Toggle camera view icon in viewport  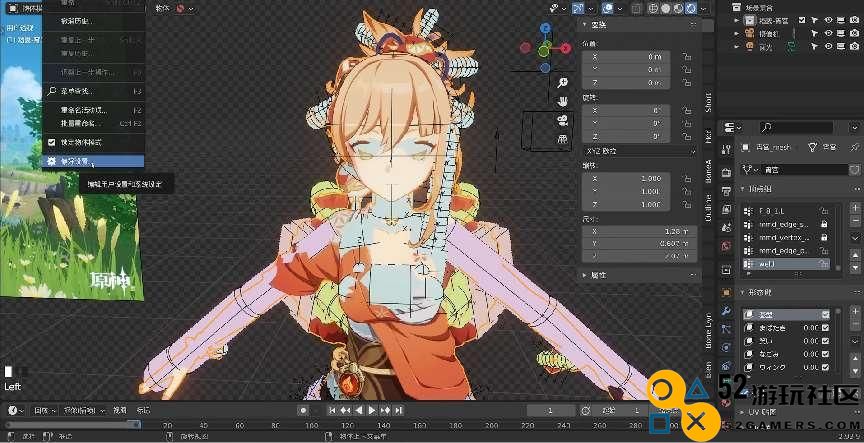(563, 120)
